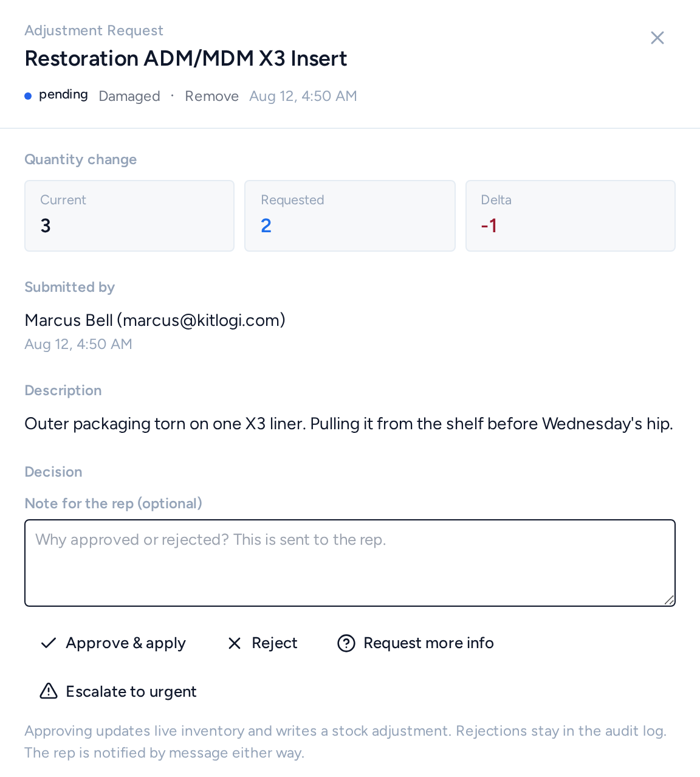The image size is (700, 777).
Task: Escalate to urgent
Action: [x=118, y=691]
